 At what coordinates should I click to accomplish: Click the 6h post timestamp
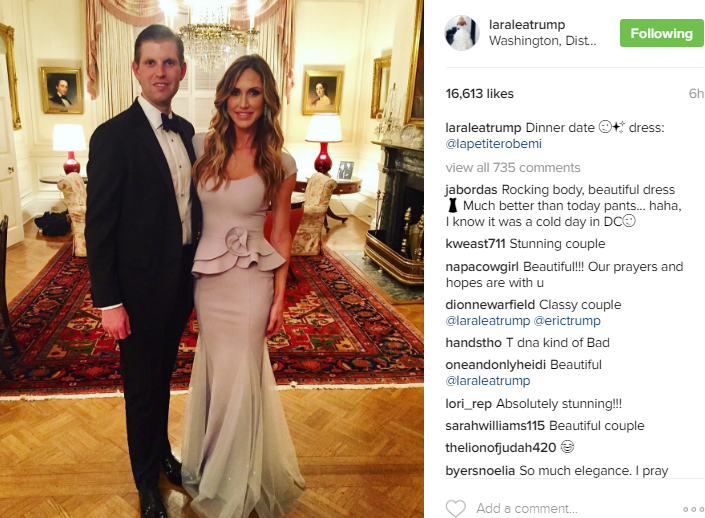[696, 94]
